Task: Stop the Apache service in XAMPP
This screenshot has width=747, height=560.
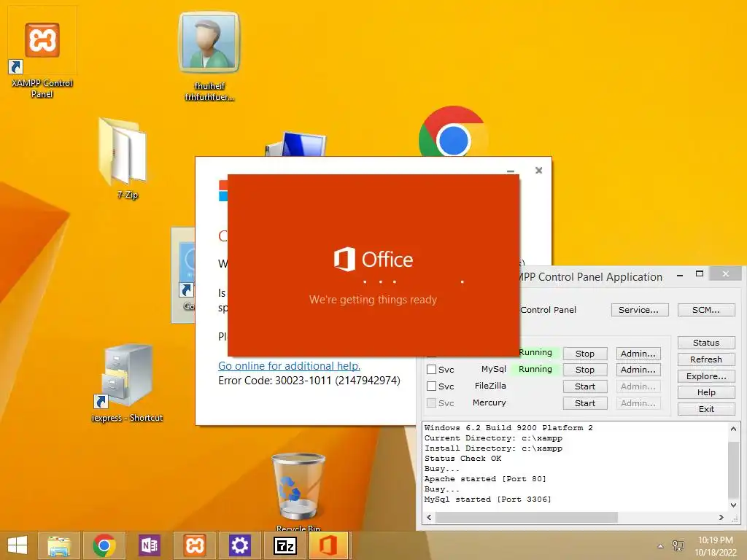Action: coord(584,354)
